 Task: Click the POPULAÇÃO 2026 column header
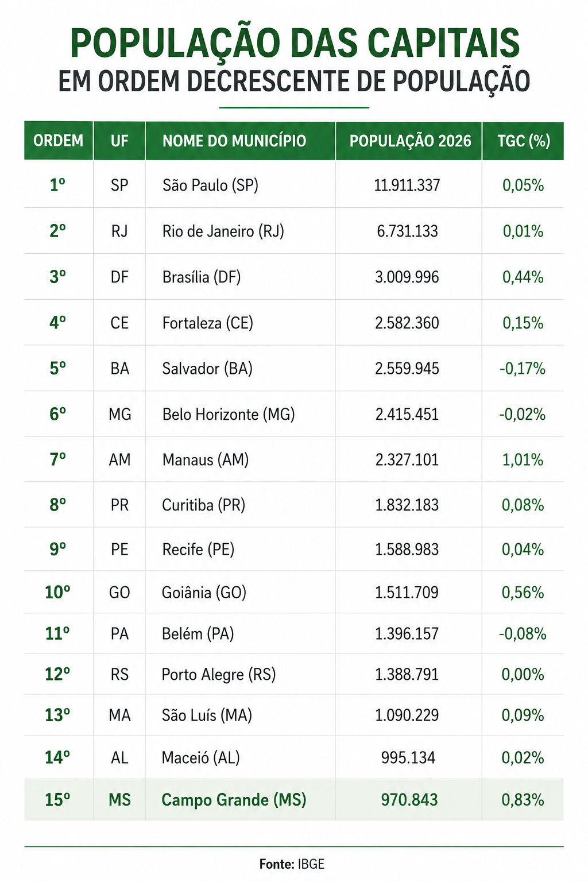pos(410,141)
